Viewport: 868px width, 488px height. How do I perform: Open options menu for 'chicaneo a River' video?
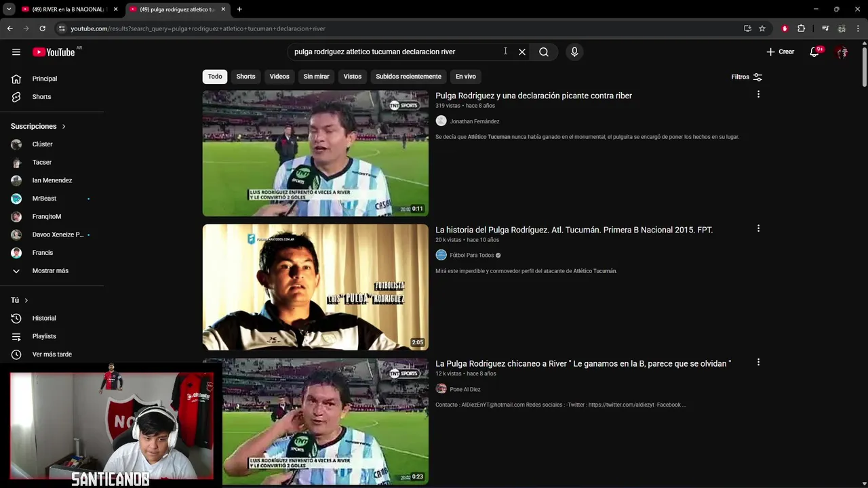(758, 363)
